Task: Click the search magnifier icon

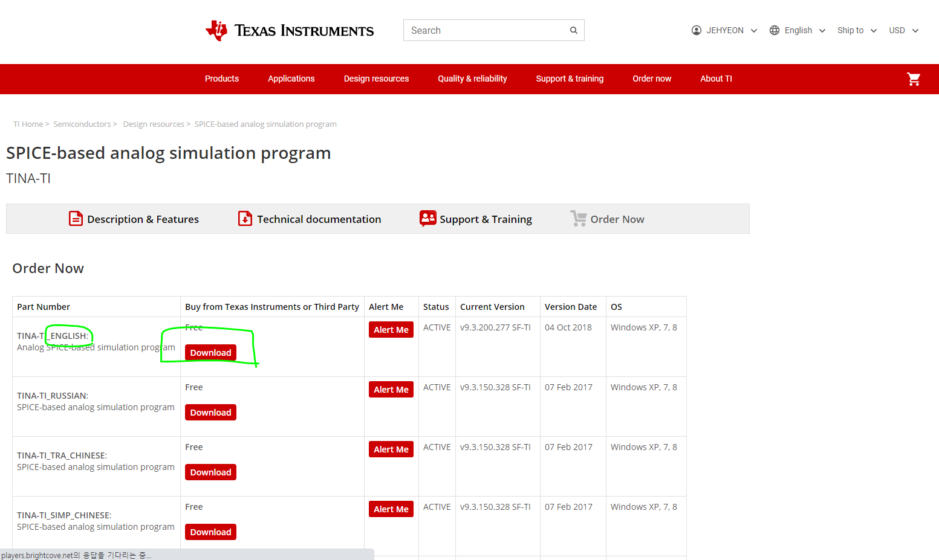Action: click(x=574, y=30)
